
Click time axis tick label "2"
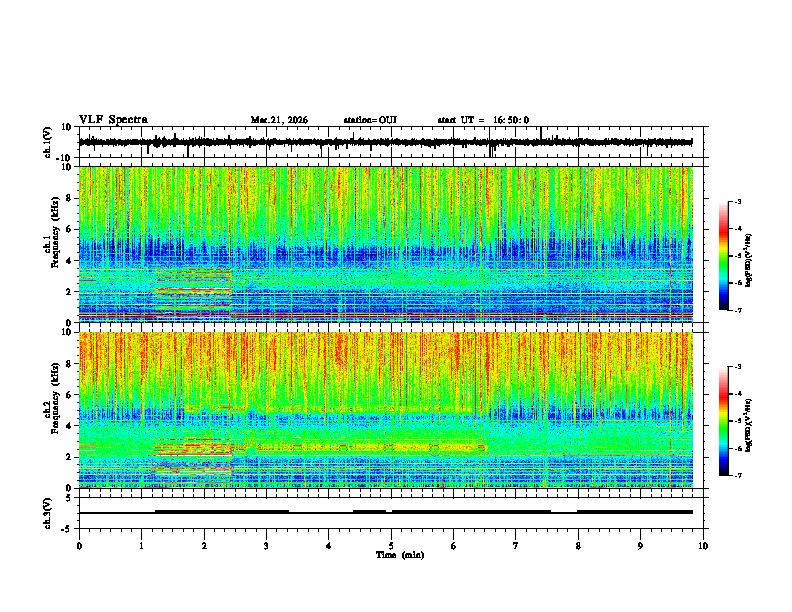click(x=204, y=546)
